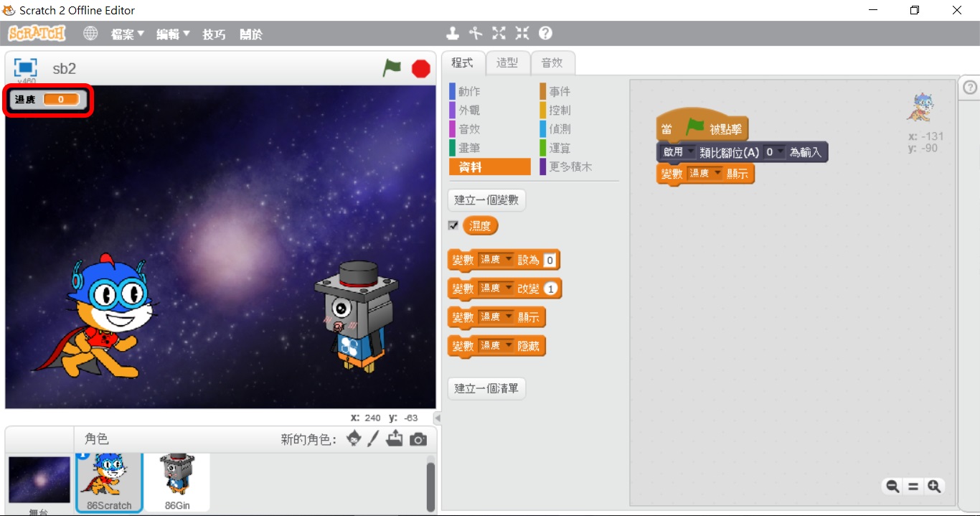Zoom out the scripts area
The height and width of the screenshot is (516, 980).
point(892,487)
